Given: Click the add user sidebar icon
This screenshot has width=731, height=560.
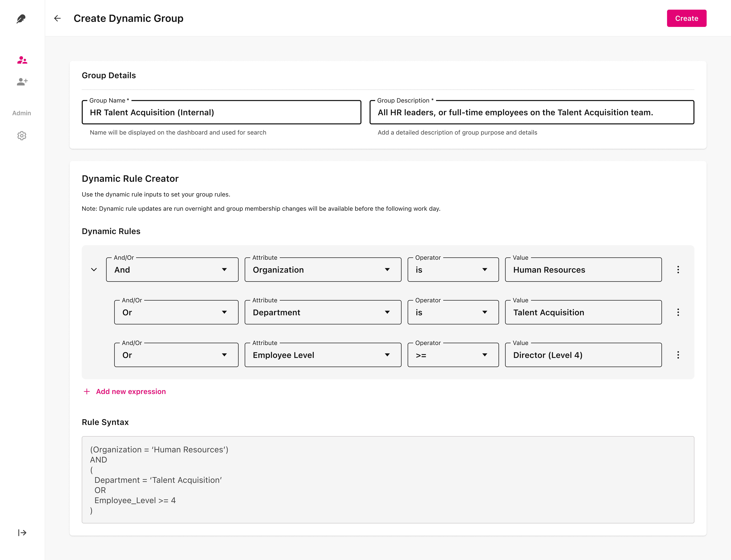Looking at the screenshot, I should (22, 82).
